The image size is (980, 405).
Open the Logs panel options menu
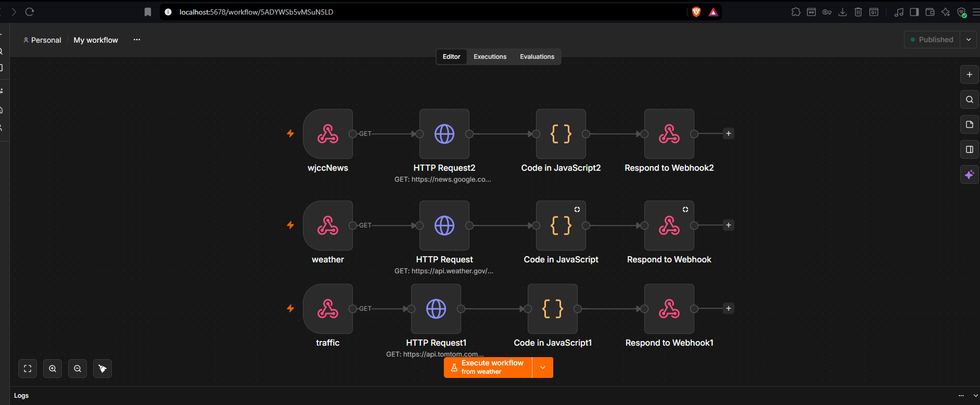point(961,396)
